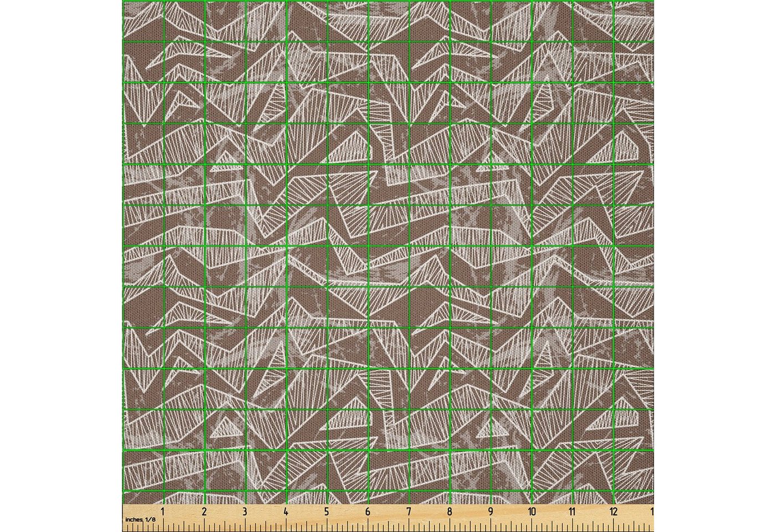Click the number 9 on the ruler
The height and width of the screenshot is (532, 776).
point(491,511)
